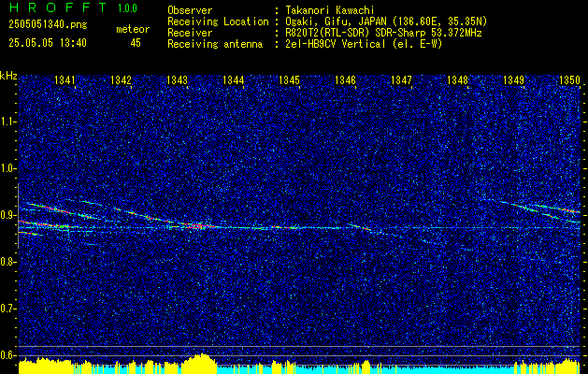
Task: Click the HROFFT title text
Action: tap(59, 7)
